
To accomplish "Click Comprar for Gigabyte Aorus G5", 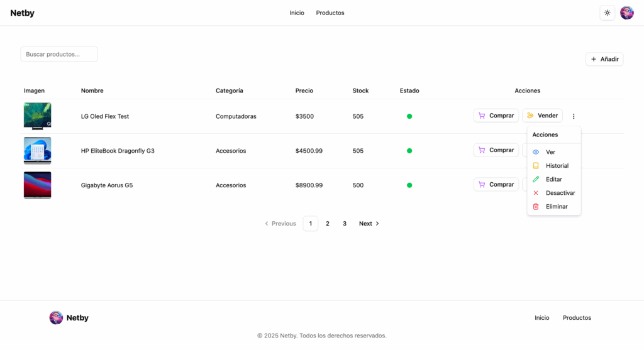I will (496, 185).
